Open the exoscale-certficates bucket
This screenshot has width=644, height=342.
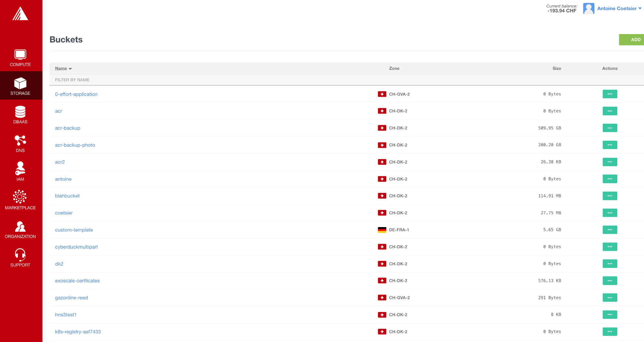(77, 280)
